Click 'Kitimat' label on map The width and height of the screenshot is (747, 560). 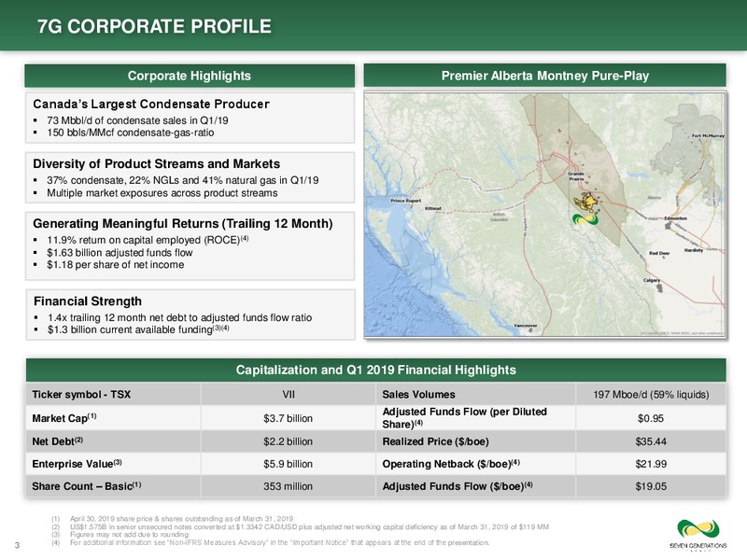(x=433, y=208)
